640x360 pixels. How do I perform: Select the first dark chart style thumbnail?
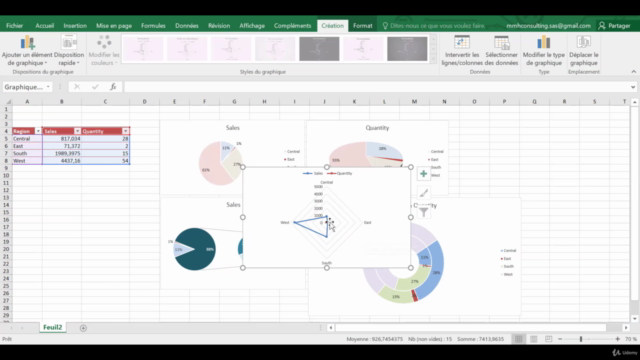click(319, 49)
